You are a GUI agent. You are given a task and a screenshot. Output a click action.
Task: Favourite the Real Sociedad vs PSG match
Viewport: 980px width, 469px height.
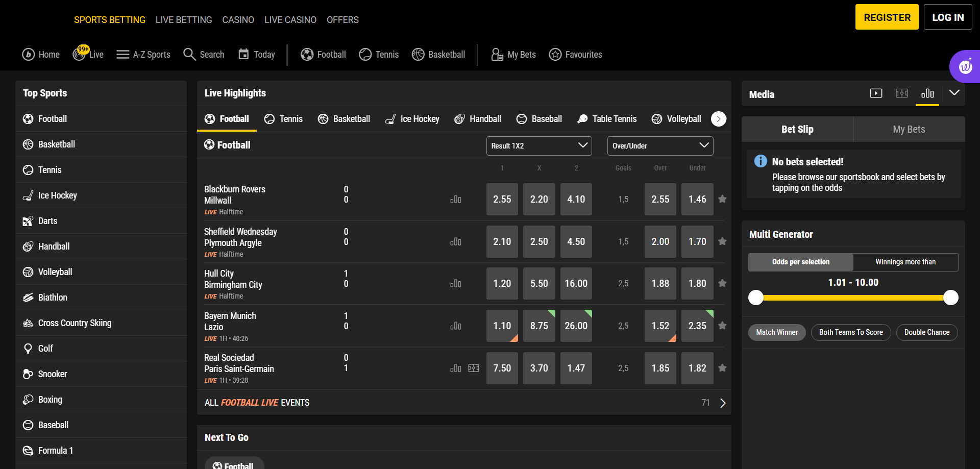pos(722,368)
